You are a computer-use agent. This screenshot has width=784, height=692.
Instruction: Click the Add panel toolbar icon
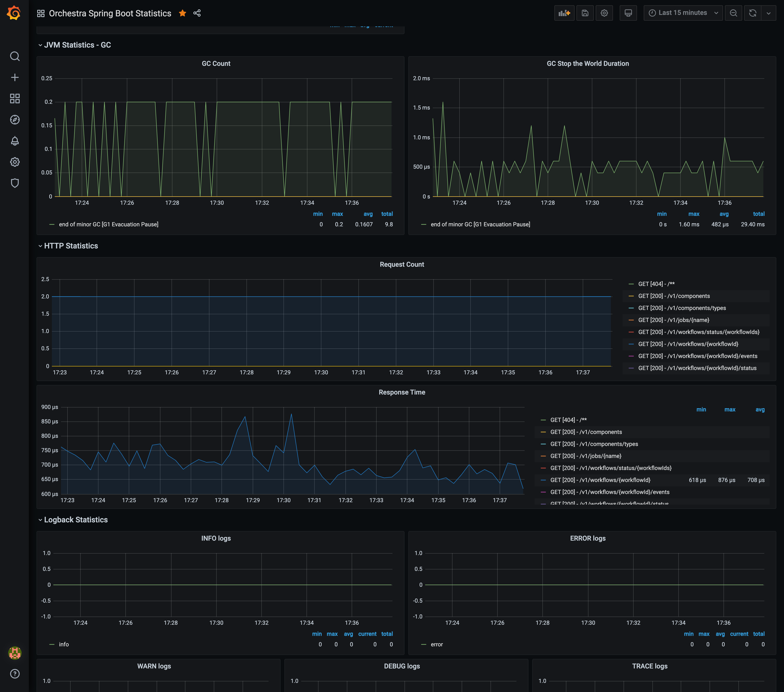pos(564,13)
